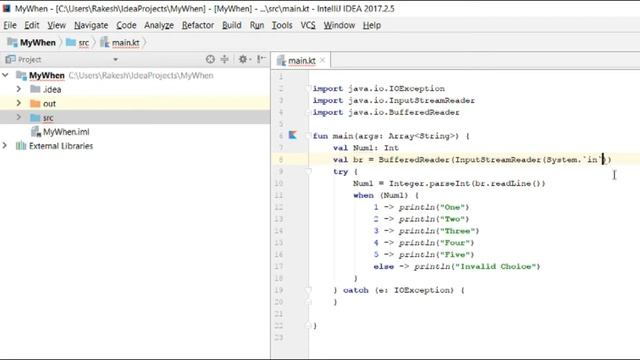Open the Run menu

(257, 25)
